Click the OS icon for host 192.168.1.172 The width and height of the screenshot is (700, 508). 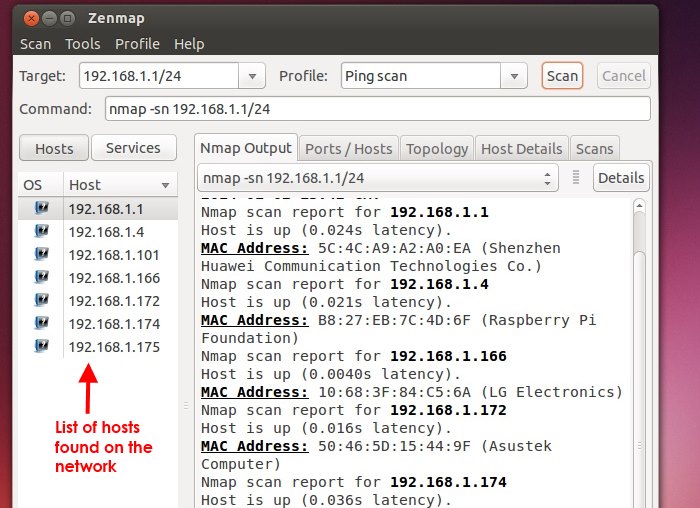tap(42, 300)
